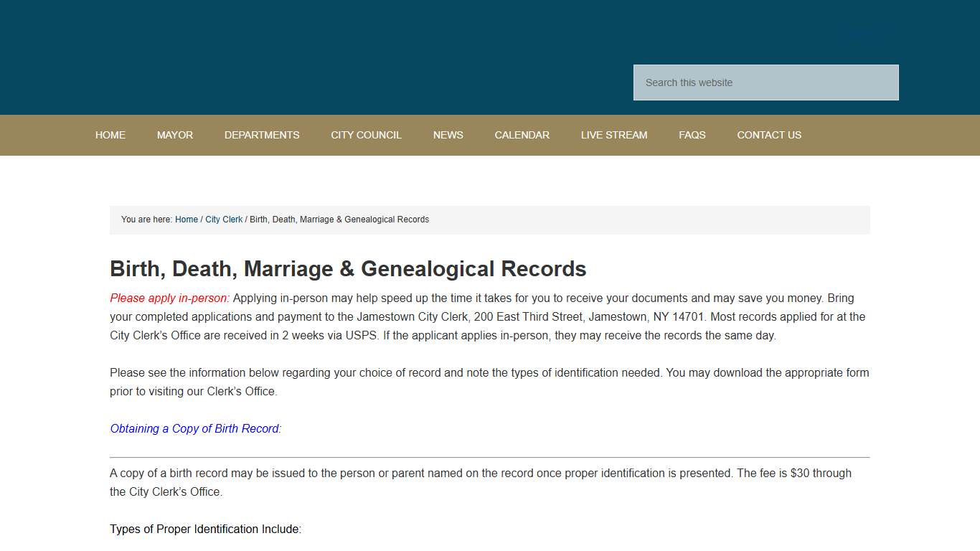This screenshot has height=551, width=980.
Task: Open the CALENDAR page
Action: [522, 135]
